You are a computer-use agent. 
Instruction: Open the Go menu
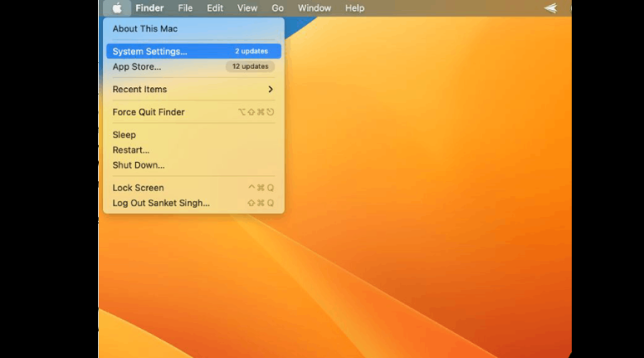click(x=278, y=8)
